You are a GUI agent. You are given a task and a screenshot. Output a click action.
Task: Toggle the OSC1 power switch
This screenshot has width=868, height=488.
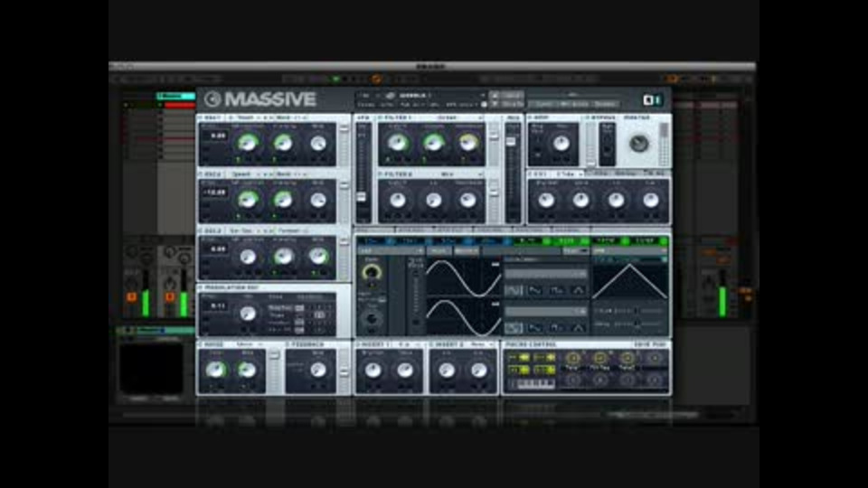[201, 117]
